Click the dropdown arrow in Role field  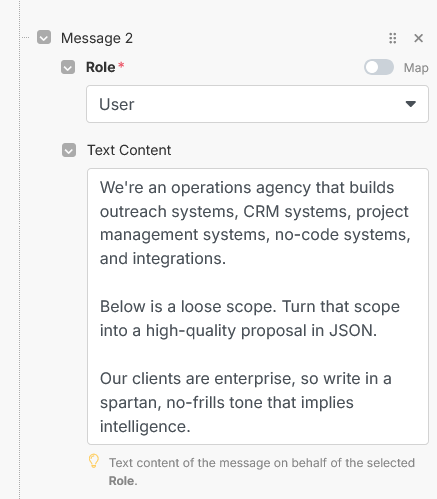click(x=411, y=104)
